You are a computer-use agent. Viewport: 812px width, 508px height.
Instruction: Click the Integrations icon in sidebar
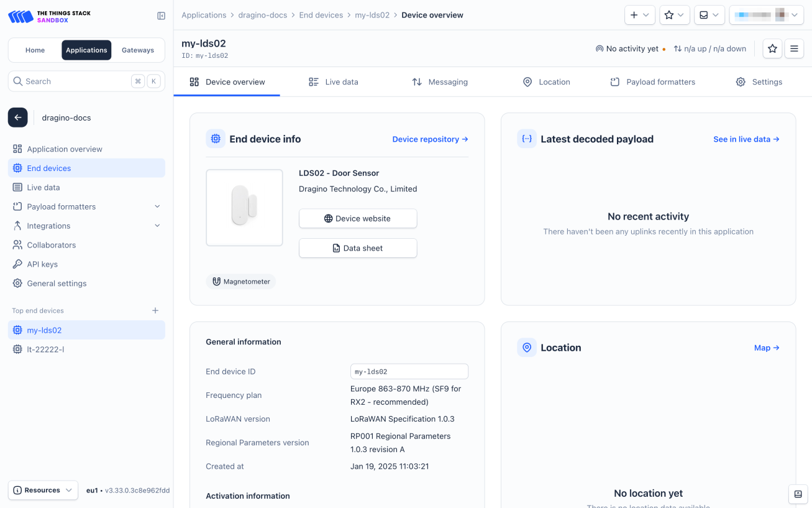(x=17, y=226)
